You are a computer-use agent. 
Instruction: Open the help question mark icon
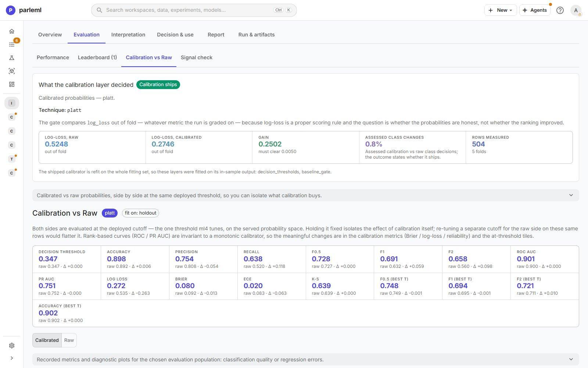point(560,10)
